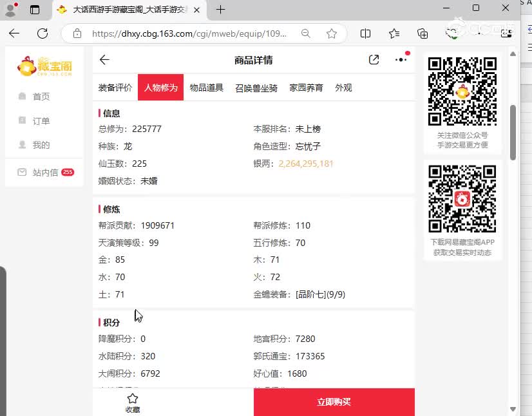Click the 郭氏通宝 value 173365
The width and height of the screenshot is (532, 416).
point(310,356)
